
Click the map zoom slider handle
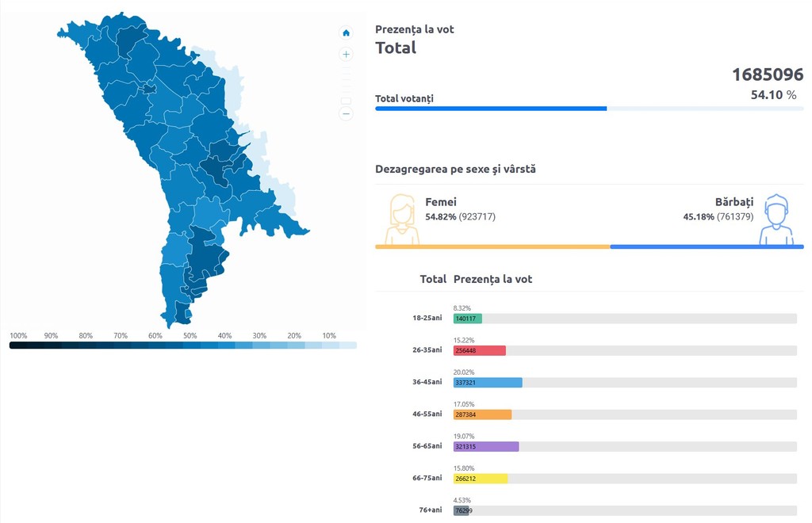[x=346, y=101]
